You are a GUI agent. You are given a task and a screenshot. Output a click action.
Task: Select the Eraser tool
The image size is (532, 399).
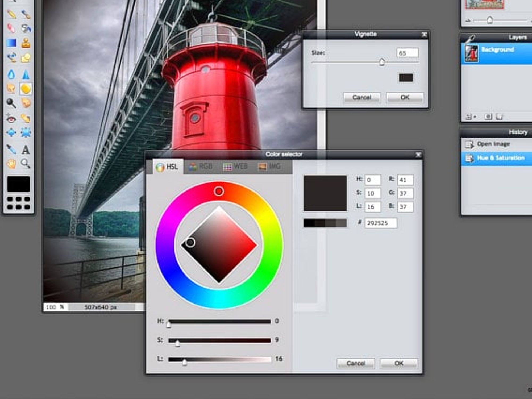point(11,28)
